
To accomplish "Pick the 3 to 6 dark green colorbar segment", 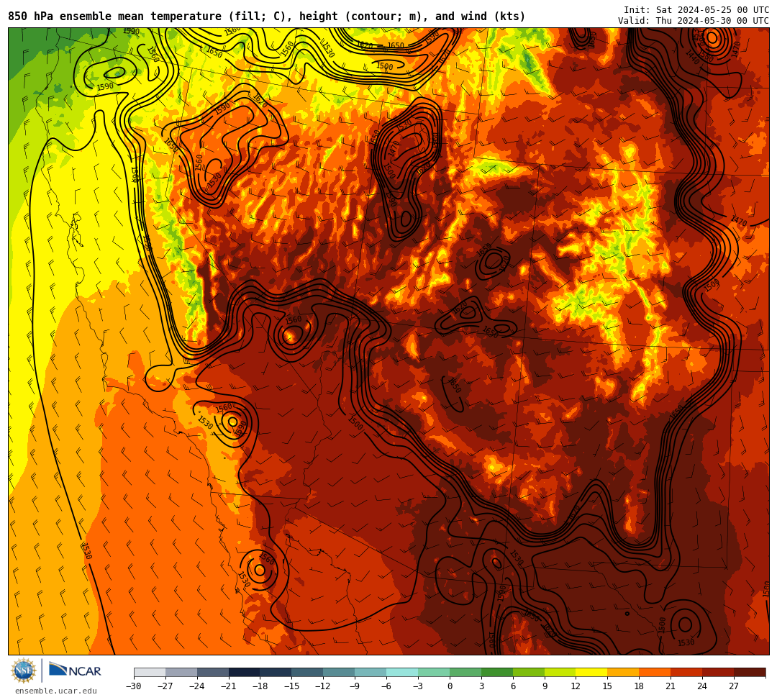I will click(497, 672).
